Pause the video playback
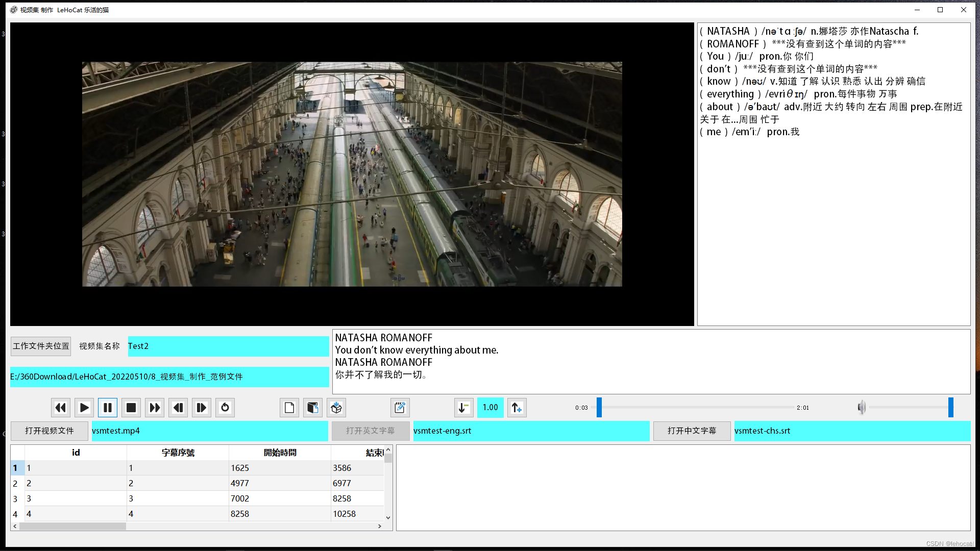Screen dimensions: 980x551 click(108, 408)
